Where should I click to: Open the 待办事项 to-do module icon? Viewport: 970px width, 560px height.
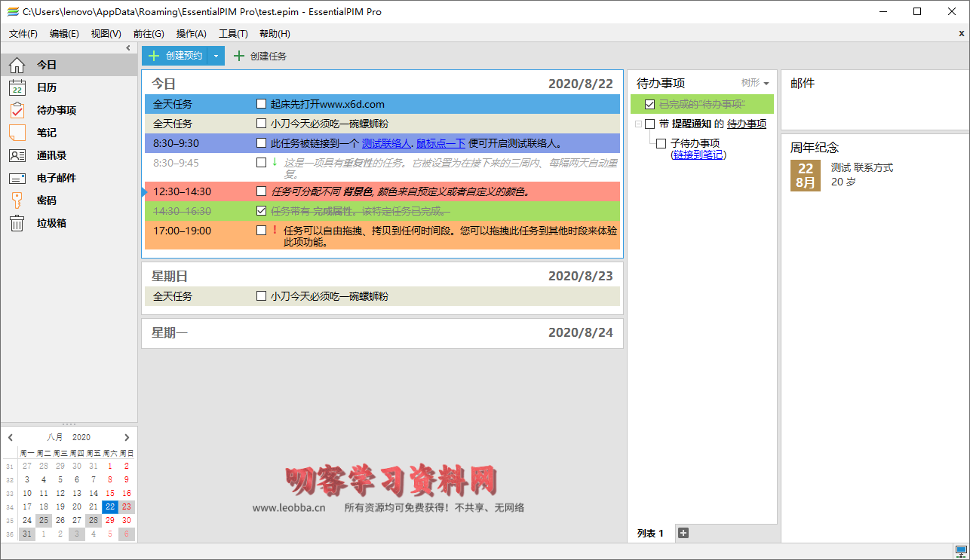(x=17, y=111)
